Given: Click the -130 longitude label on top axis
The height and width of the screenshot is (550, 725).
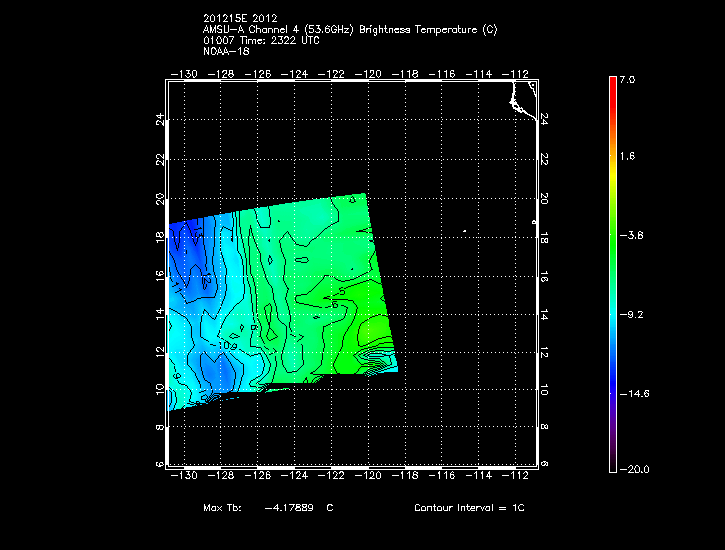Looking at the screenshot, I should [x=185, y=74].
